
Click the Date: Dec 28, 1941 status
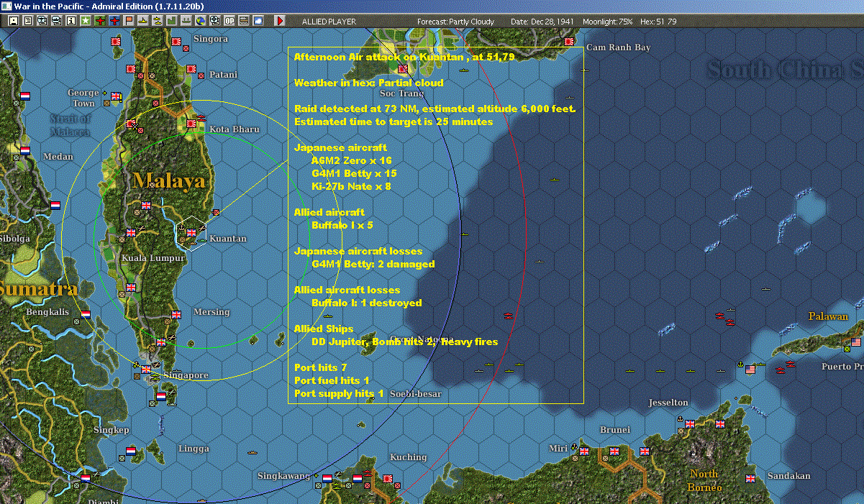pyautogui.click(x=542, y=22)
